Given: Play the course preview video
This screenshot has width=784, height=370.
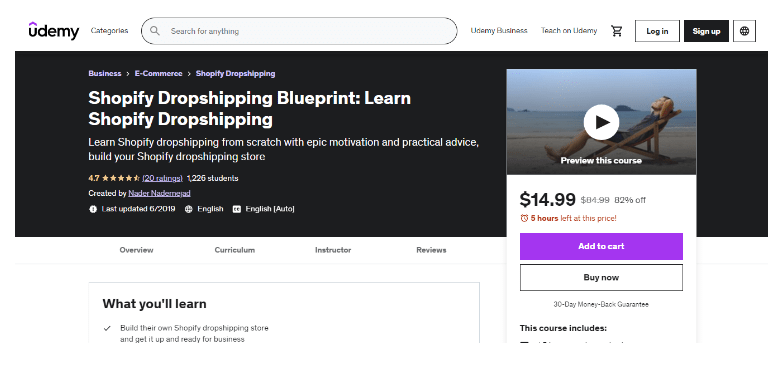Looking at the screenshot, I should click(601, 122).
